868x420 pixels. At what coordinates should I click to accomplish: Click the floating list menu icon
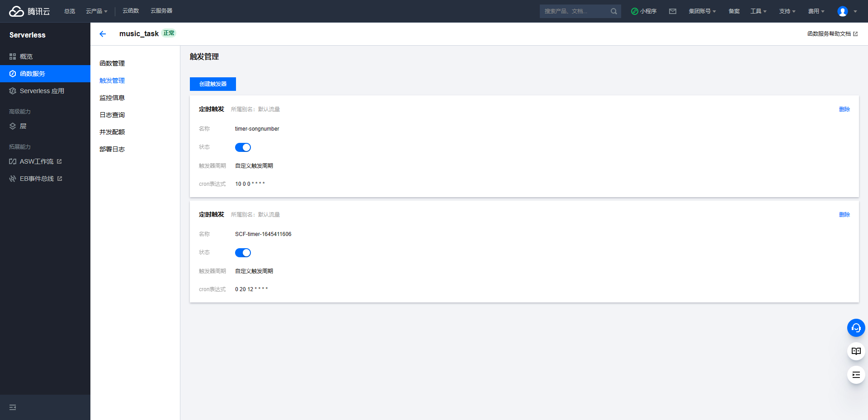click(x=856, y=375)
